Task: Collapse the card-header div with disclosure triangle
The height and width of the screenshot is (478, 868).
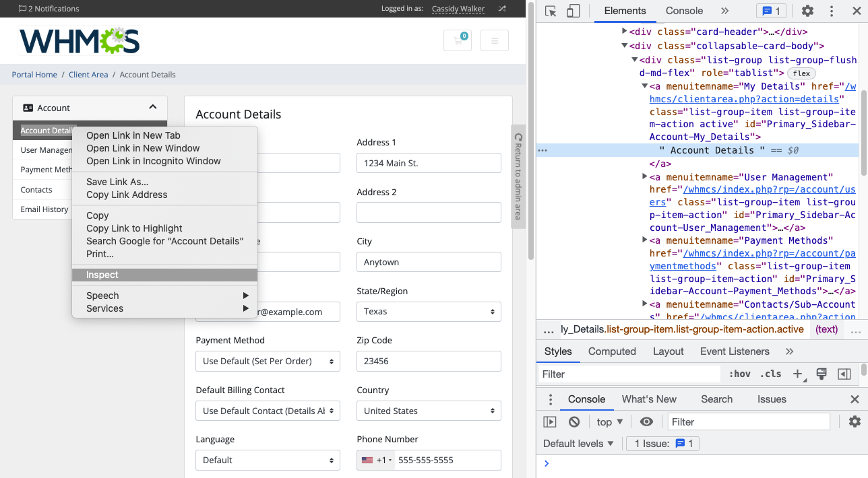Action: [624, 32]
